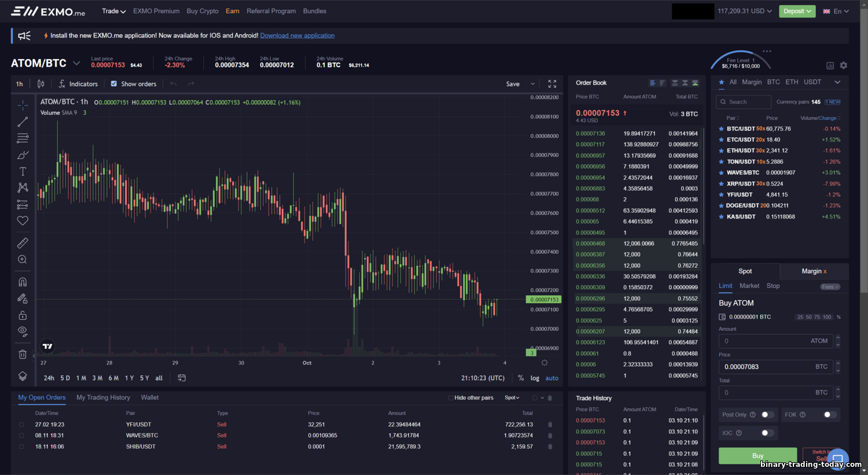This screenshot has width=868, height=475.
Task: Open the ATOM/BTC pair selector chevron
Action: click(x=76, y=63)
